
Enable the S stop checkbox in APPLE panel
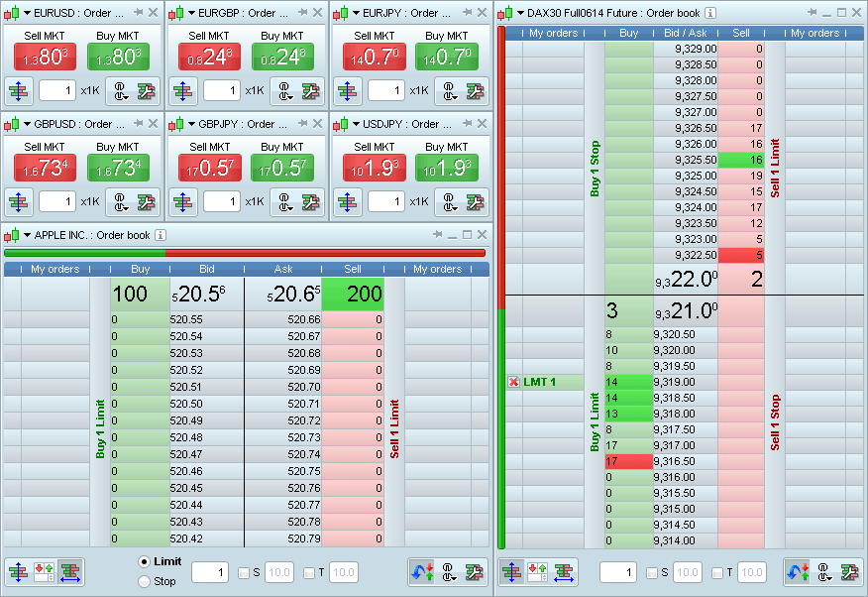coord(244,573)
